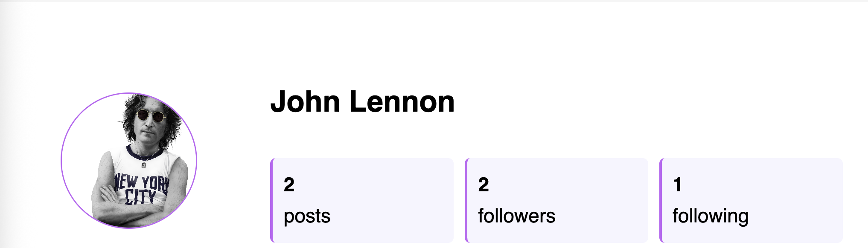Open the posts stat card
Image resolution: width=868 pixels, height=248 pixels.
click(x=362, y=200)
